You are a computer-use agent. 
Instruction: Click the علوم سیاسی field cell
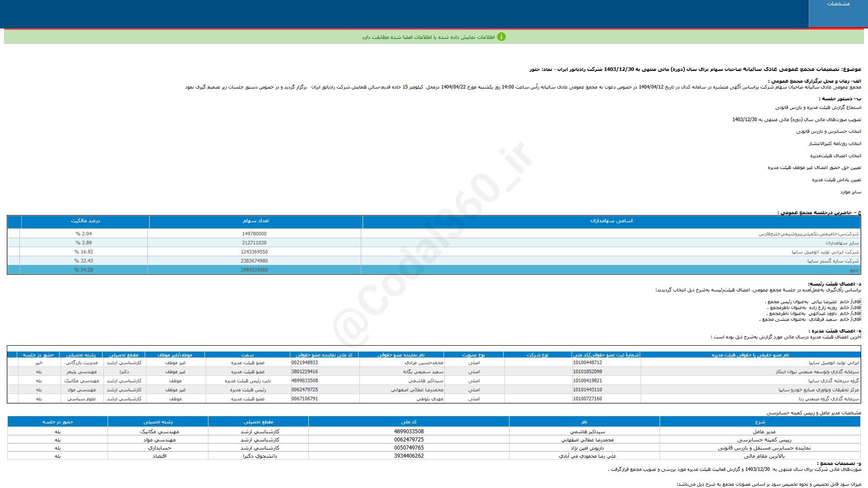click(81, 399)
